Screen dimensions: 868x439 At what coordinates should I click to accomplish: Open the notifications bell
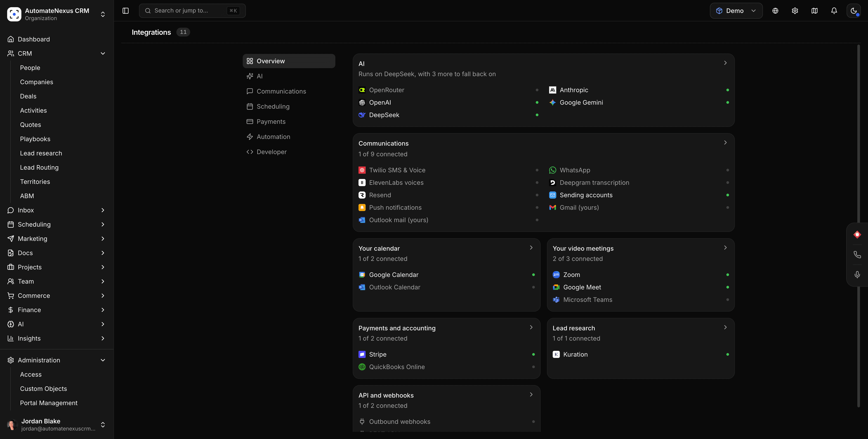pos(834,11)
